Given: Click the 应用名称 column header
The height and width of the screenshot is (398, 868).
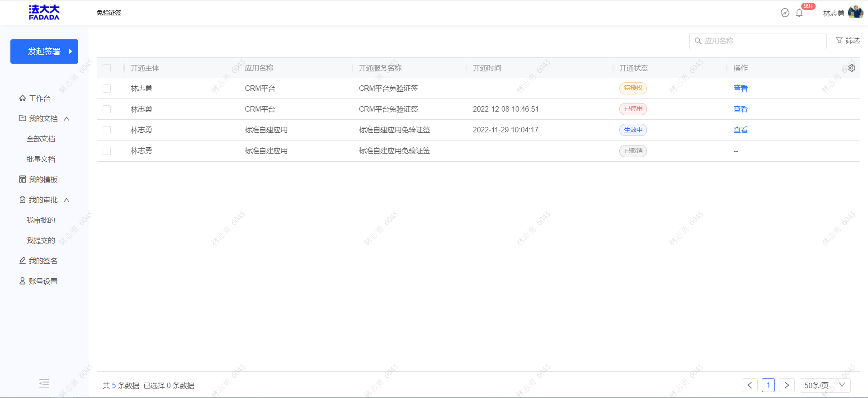Looking at the screenshot, I should pyautogui.click(x=259, y=68).
